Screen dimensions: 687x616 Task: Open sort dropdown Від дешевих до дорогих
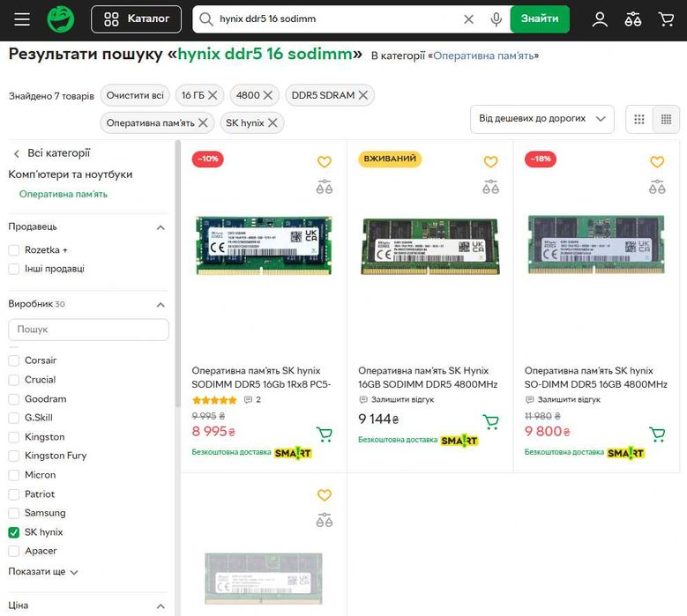[x=542, y=119]
